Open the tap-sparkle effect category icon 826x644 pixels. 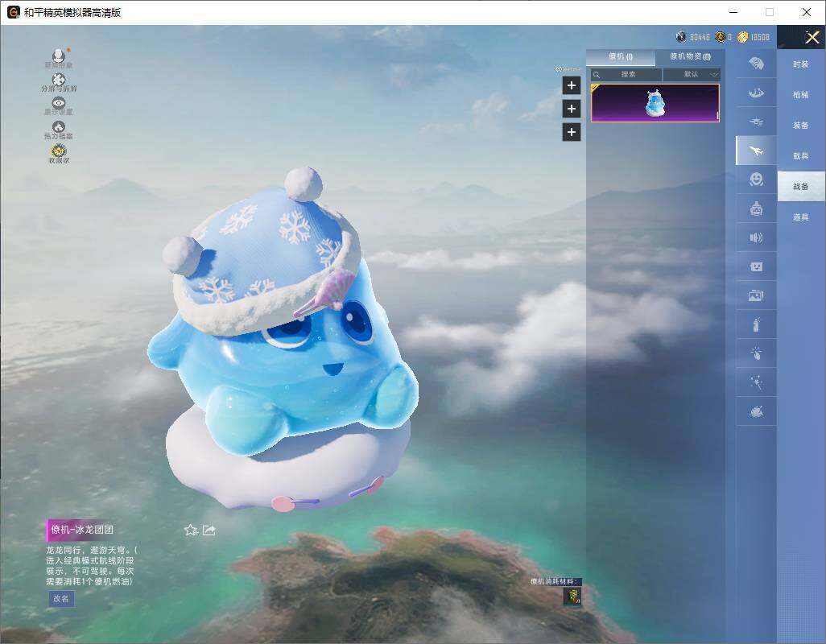tap(756, 353)
